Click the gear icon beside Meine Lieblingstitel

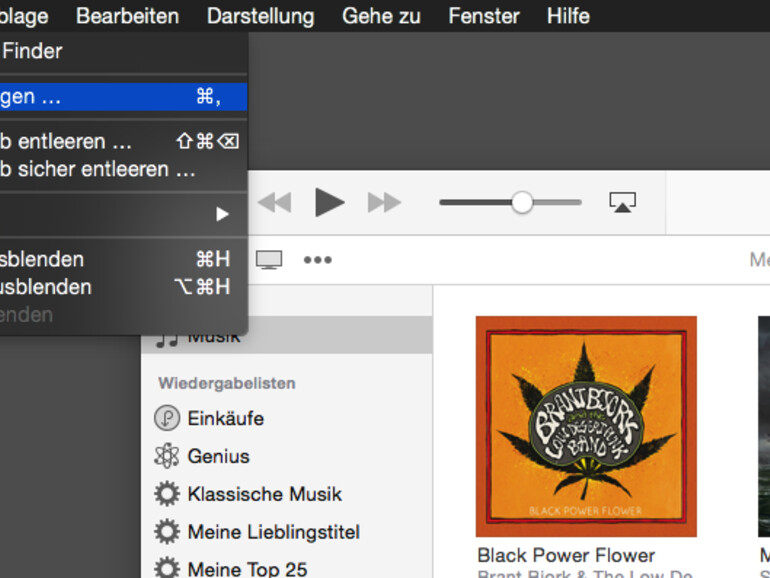click(167, 532)
